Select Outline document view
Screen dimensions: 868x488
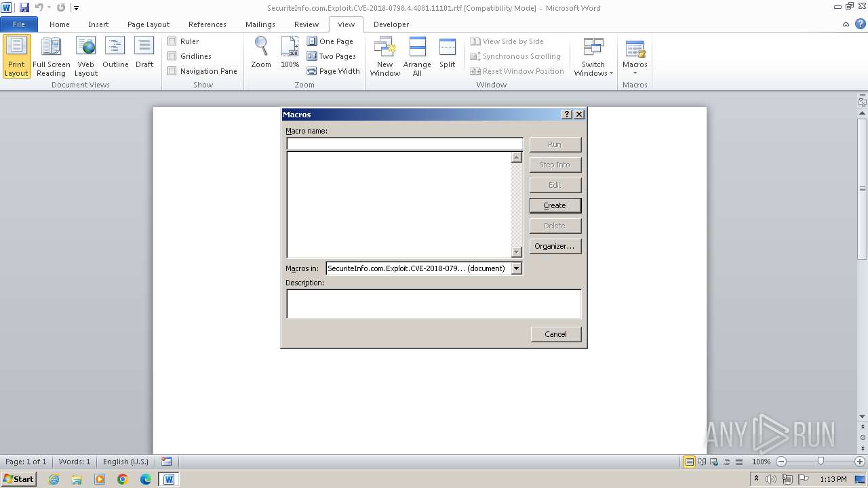115,53
